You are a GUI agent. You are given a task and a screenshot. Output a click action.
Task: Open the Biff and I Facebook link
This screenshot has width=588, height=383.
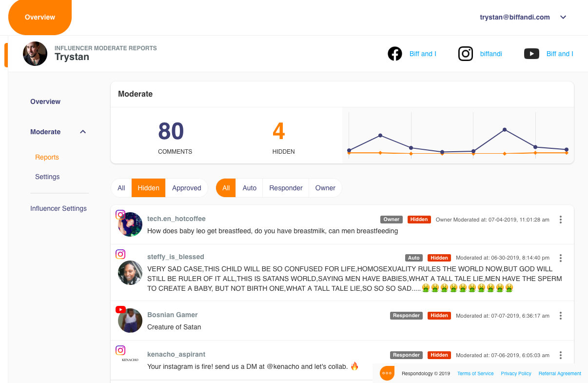click(x=423, y=54)
